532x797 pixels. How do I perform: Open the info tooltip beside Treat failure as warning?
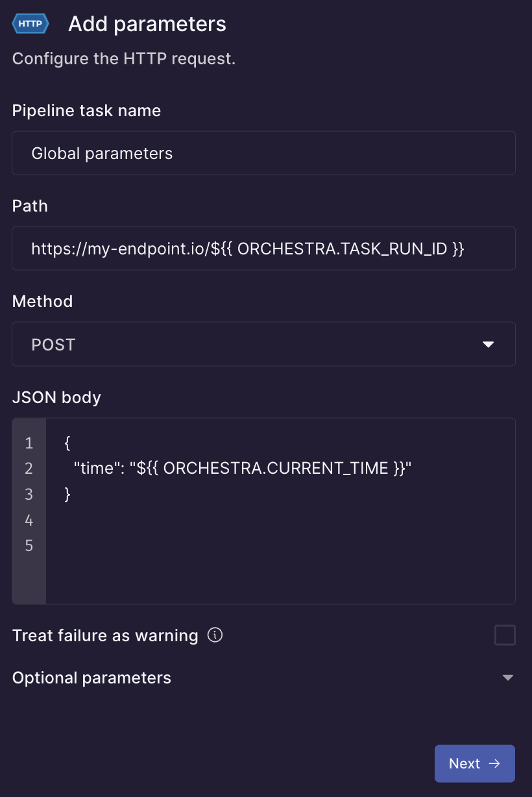[214, 635]
